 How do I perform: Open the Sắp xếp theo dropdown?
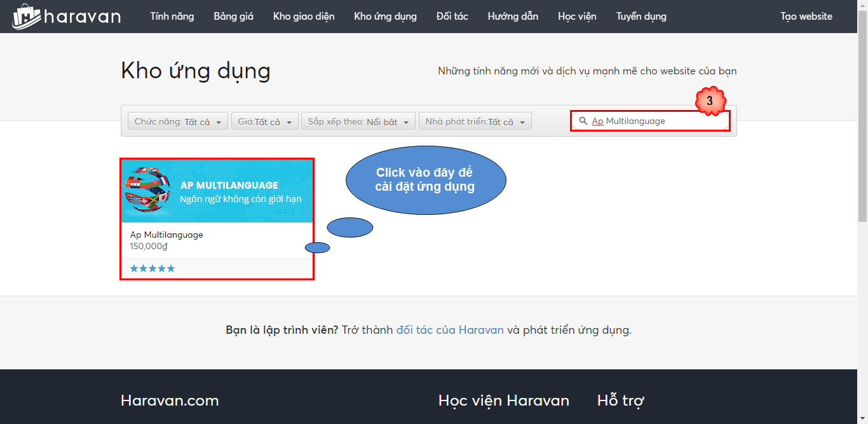pyautogui.click(x=358, y=121)
